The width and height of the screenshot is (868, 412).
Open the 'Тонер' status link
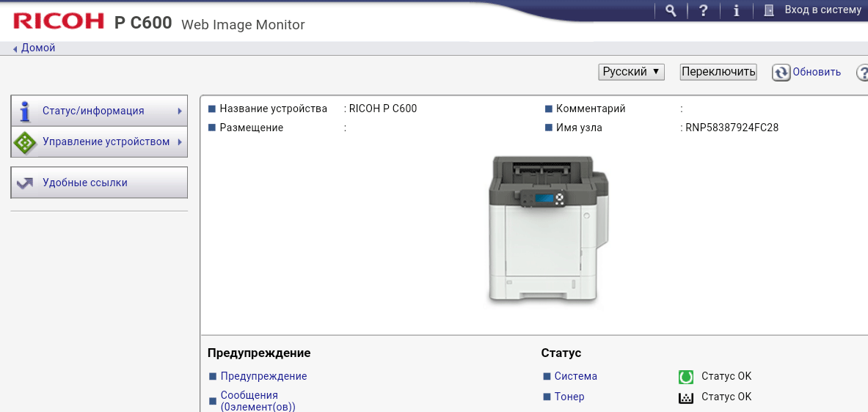coord(569,397)
